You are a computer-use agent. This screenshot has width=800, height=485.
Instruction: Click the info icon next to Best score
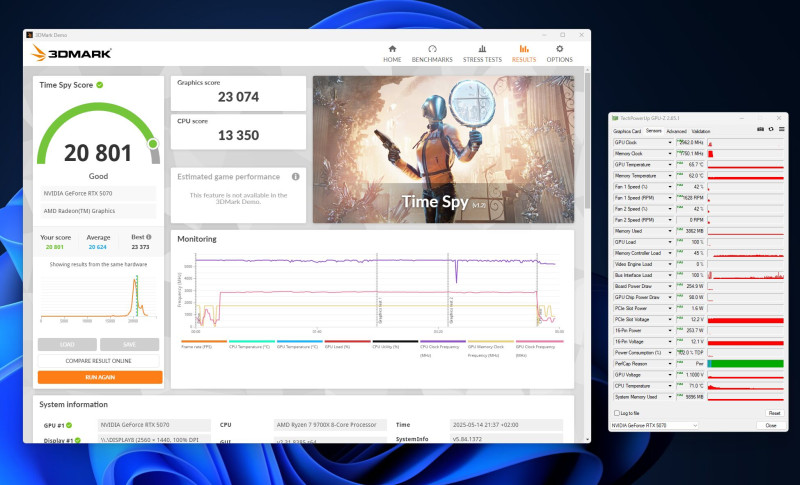[x=148, y=237]
